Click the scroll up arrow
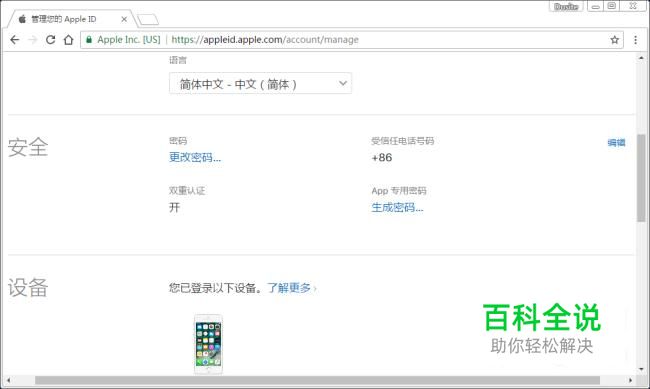This screenshot has width=650, height=389. (641, 58)
